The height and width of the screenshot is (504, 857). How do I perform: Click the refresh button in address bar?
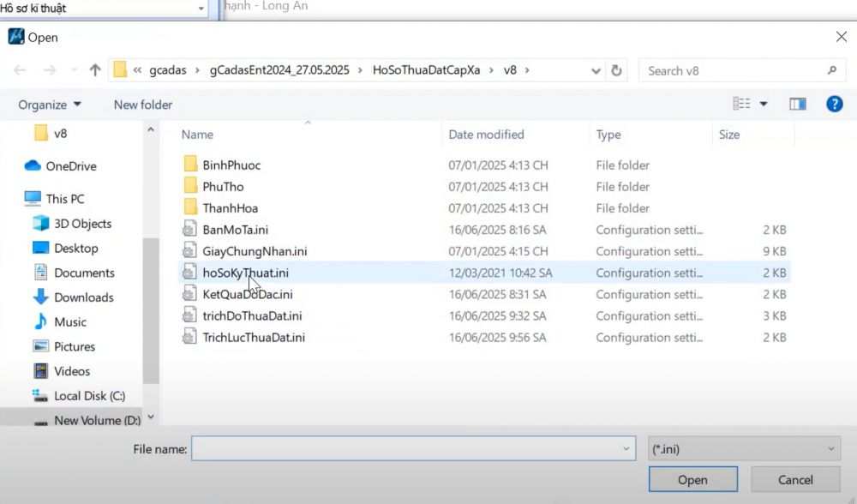616,70
